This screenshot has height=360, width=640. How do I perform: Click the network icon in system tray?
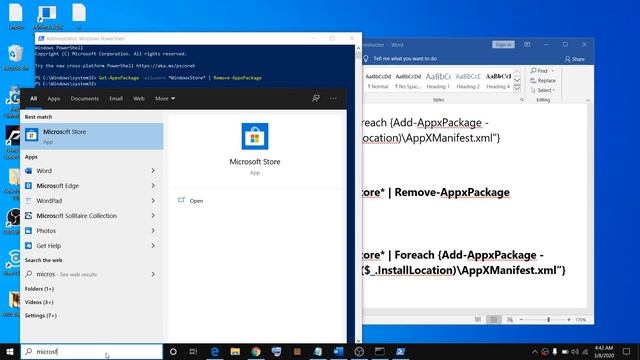(585, 351)
